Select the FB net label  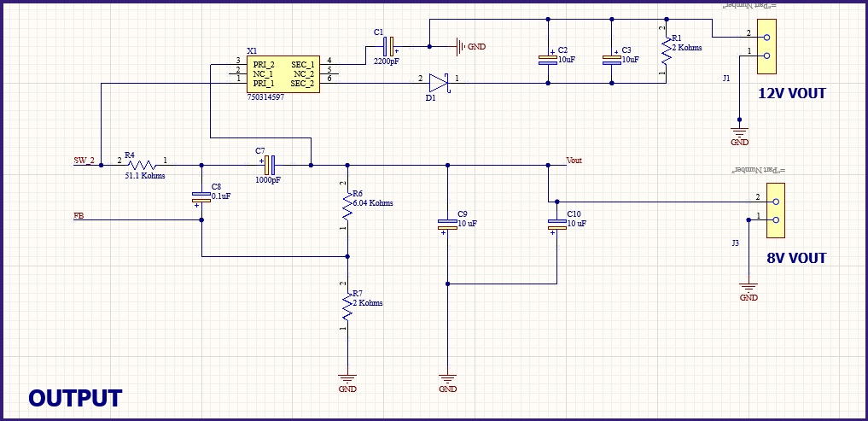point(79,216)
